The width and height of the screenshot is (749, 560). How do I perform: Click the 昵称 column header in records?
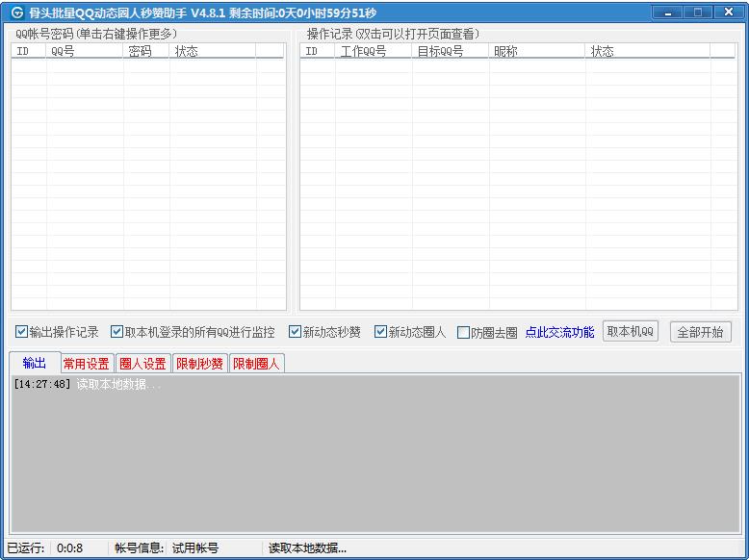pyautogui.click(x=536, y=51)
